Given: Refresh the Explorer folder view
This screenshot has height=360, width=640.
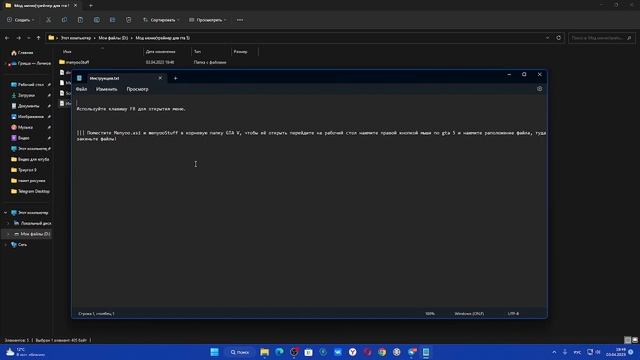Looking at the screenshot, I should coord(559,38).
